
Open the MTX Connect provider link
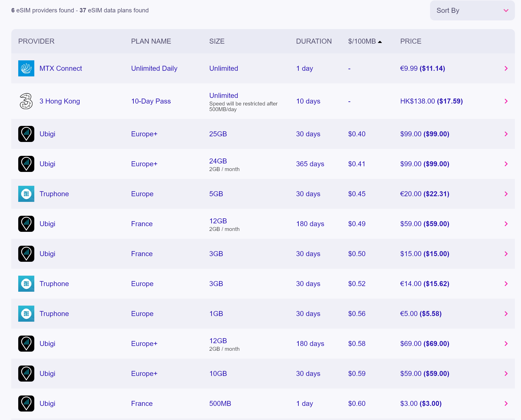61,68
